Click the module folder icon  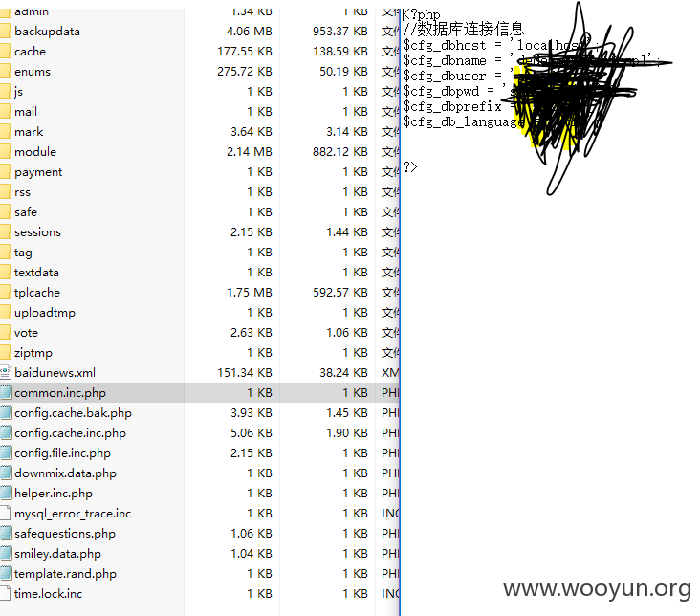point(5,152)
